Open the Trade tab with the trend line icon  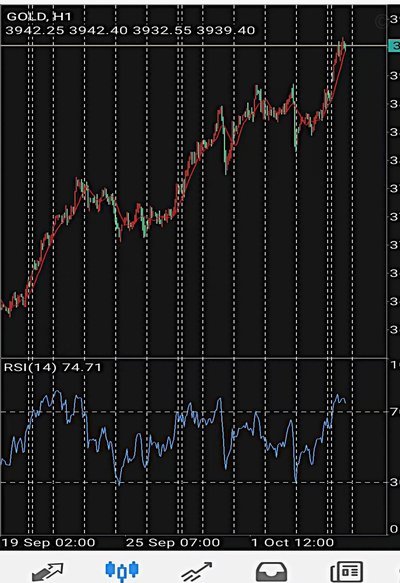click(x=197, y=571)
